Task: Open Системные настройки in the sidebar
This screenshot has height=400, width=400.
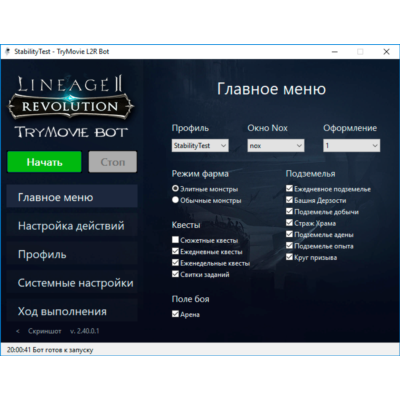Action: pyautogui.click(x=72, y=282)
